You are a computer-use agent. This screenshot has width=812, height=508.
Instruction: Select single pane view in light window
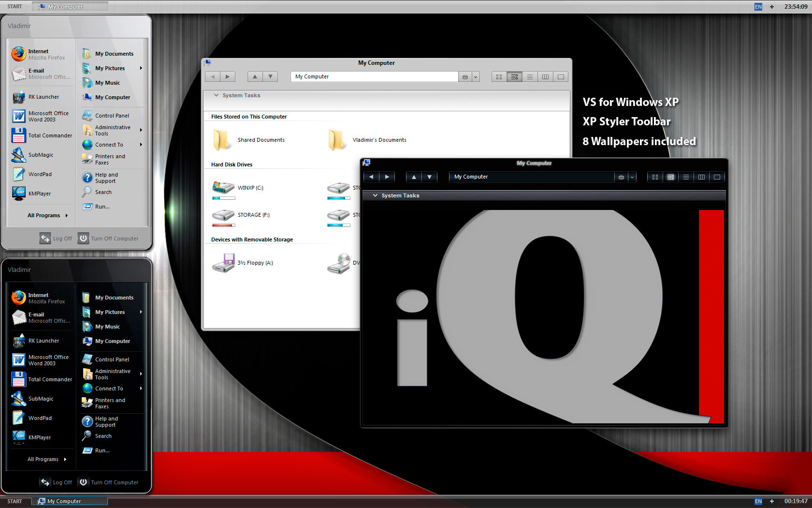click(x=561, y=76)
